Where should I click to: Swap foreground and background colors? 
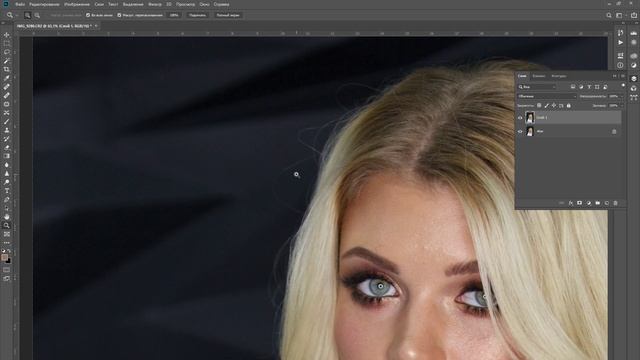pos(9,251)
